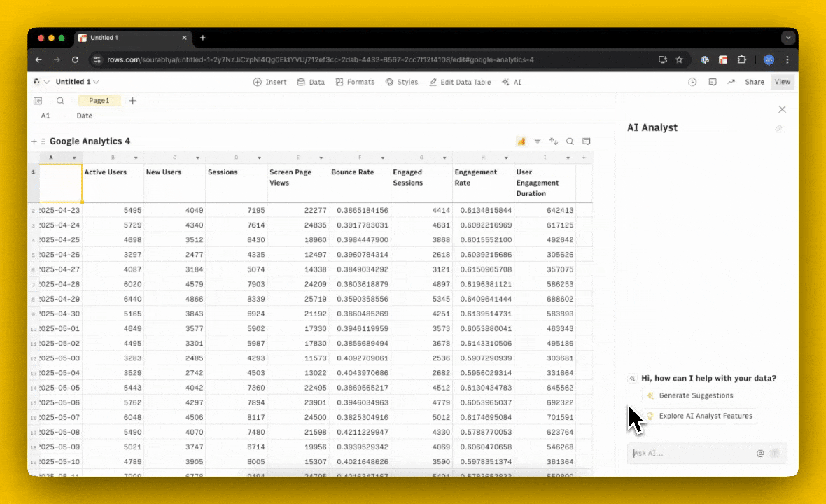The height and width of the screenshot is (504, 826).
Task: Select cell with value 5495
Action: click(113, 210)
